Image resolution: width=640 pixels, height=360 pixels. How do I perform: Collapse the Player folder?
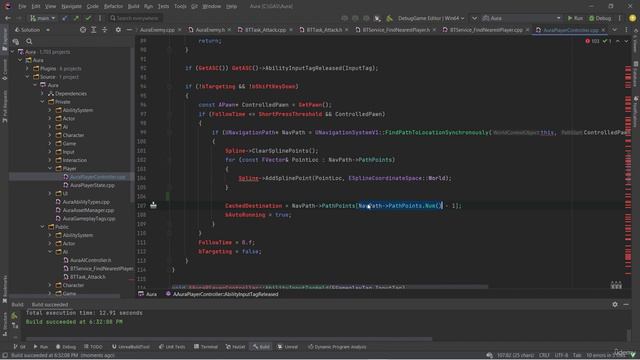click(x=50, y=168)
